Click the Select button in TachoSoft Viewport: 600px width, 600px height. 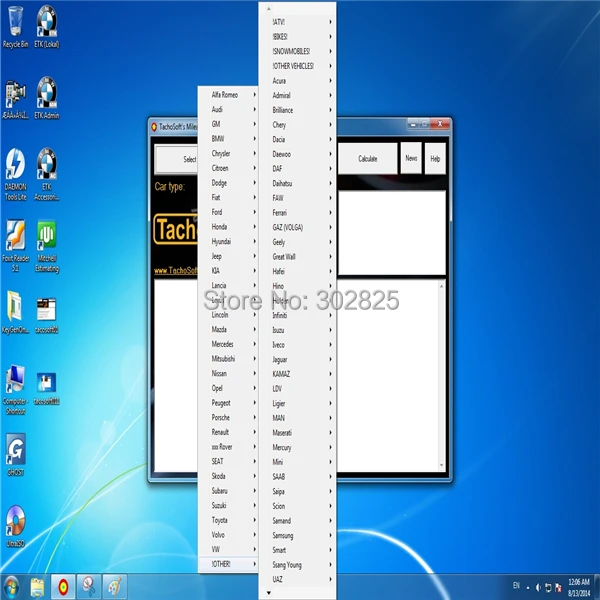176,159
